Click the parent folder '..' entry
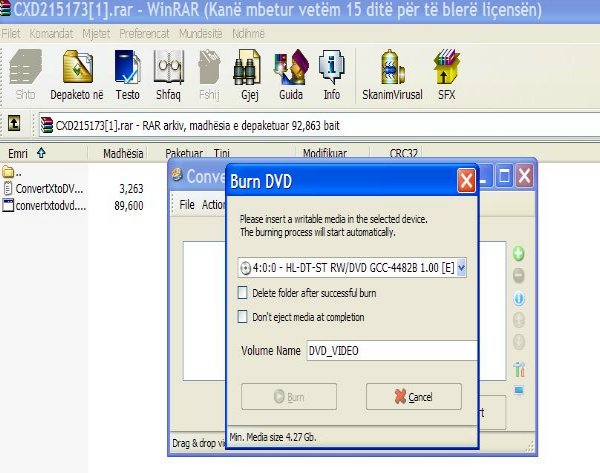This screenshot has width=600, height=473. pyautogui.click(x=11, y=172)
